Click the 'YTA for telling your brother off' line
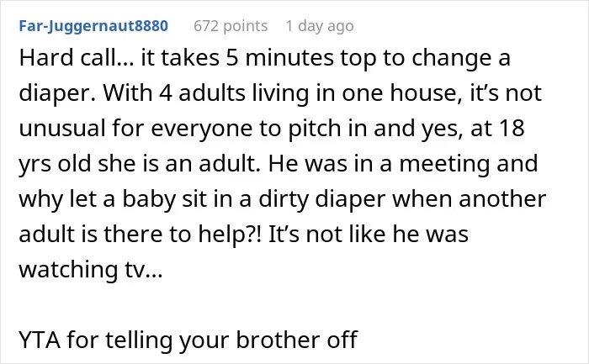 coord(188,340)
